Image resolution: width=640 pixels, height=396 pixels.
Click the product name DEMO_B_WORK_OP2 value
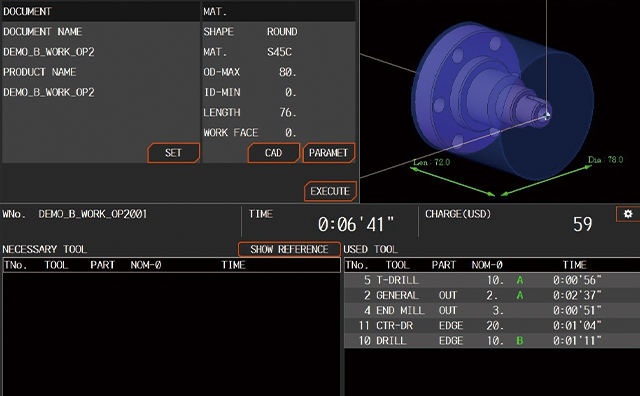tap(49, 92)
